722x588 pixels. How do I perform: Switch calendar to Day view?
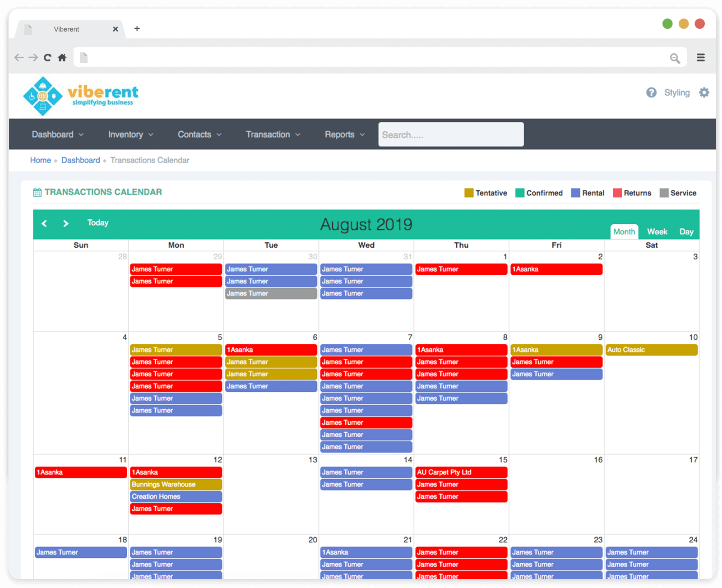686,231
